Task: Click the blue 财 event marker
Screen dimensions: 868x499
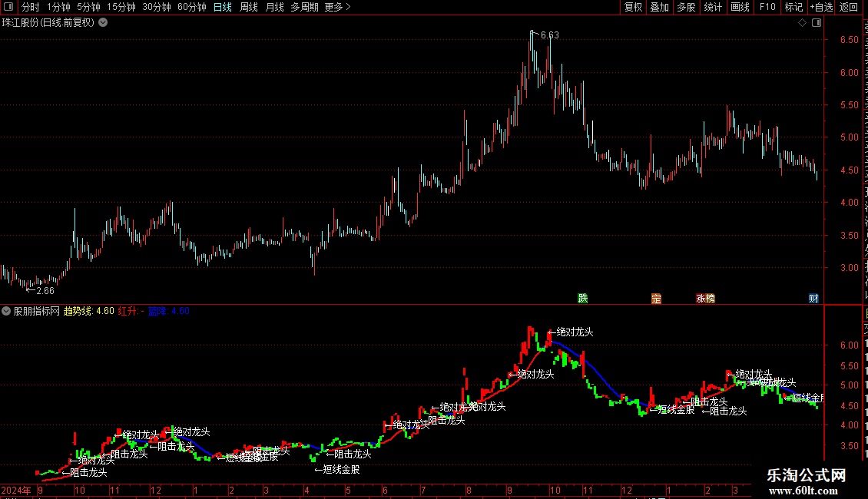Action: tap(813, 299)
